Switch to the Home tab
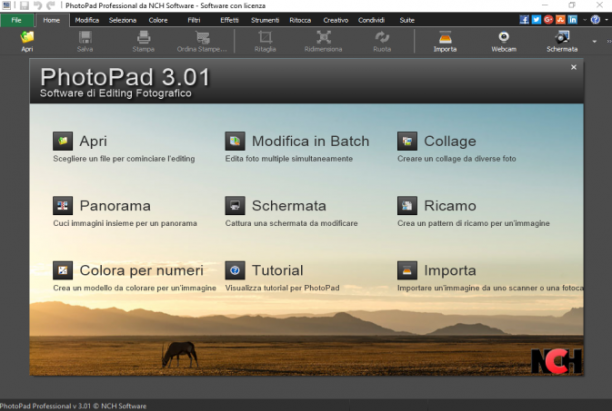612x411 pixels. click(x=52, y=20)
